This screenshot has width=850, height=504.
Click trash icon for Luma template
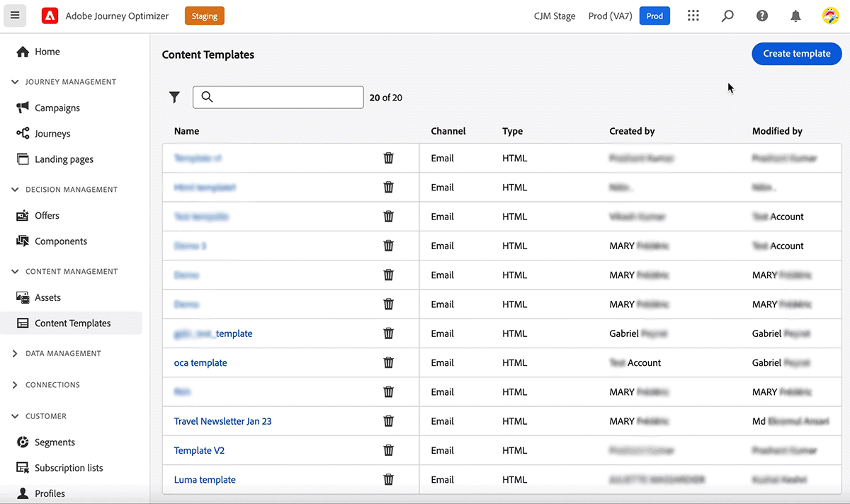388,479
